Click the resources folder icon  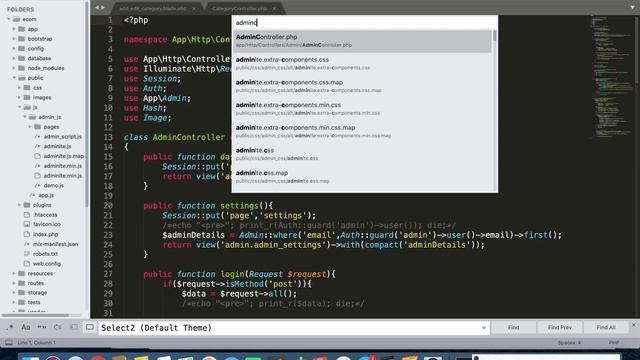point(22,273)
